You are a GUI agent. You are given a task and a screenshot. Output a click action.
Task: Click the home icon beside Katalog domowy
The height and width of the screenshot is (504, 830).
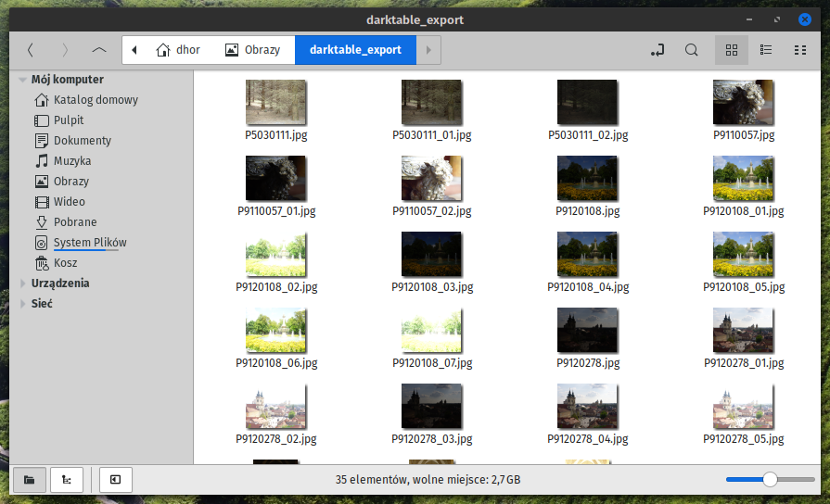[42, 100]
